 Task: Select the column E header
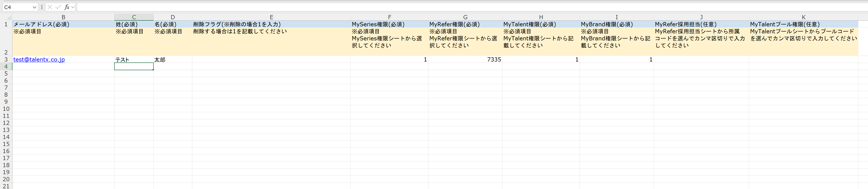point(271,17)
